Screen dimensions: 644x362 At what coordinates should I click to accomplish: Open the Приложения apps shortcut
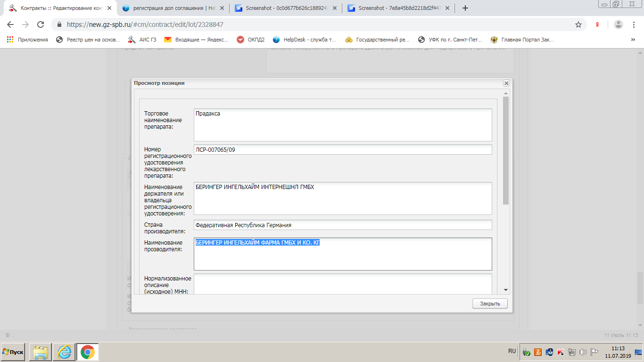[x=27, y=40]
